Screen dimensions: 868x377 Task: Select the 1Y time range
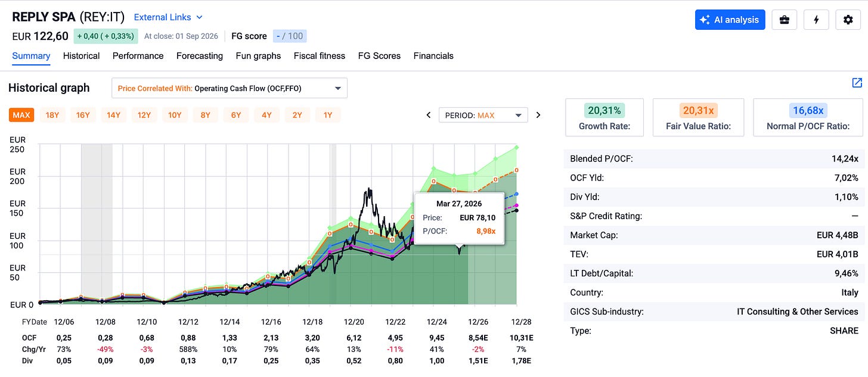pyautogui.click(x=328, y=115)
